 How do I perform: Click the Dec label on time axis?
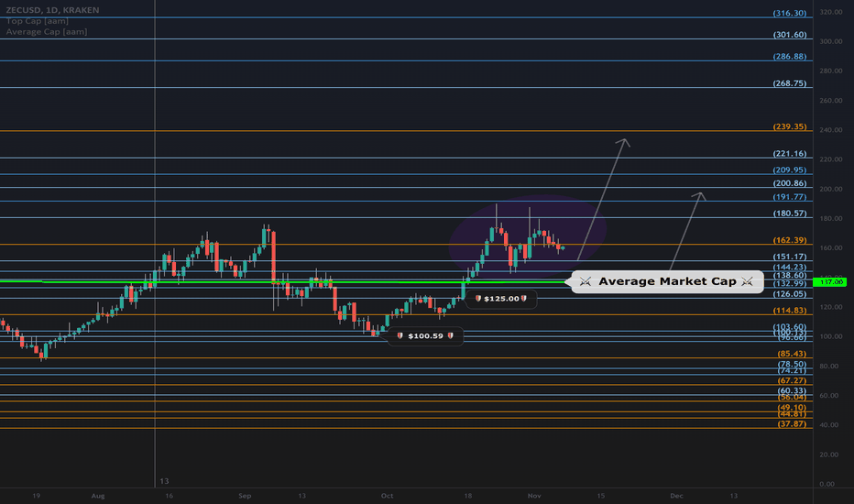point(676,496)
